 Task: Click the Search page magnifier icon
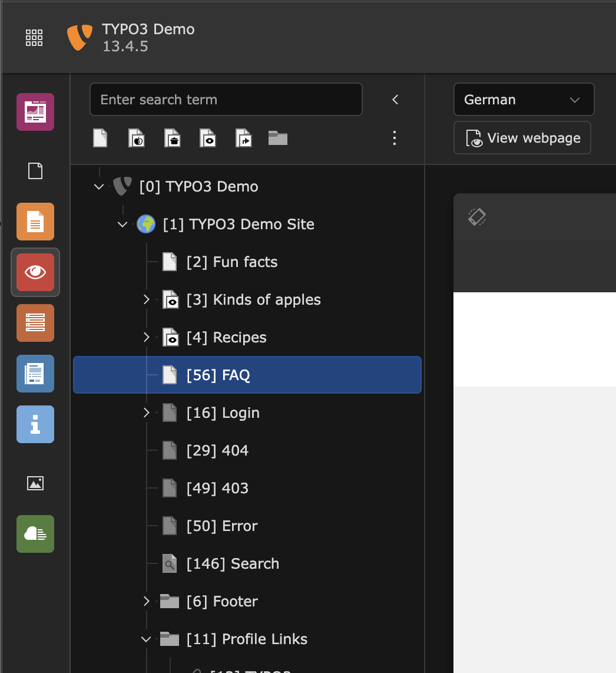pyautogui.click(x=170, y=563)
